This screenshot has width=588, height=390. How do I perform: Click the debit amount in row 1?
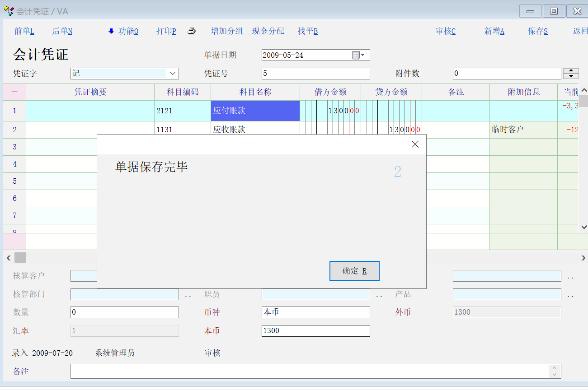point(330,111)
